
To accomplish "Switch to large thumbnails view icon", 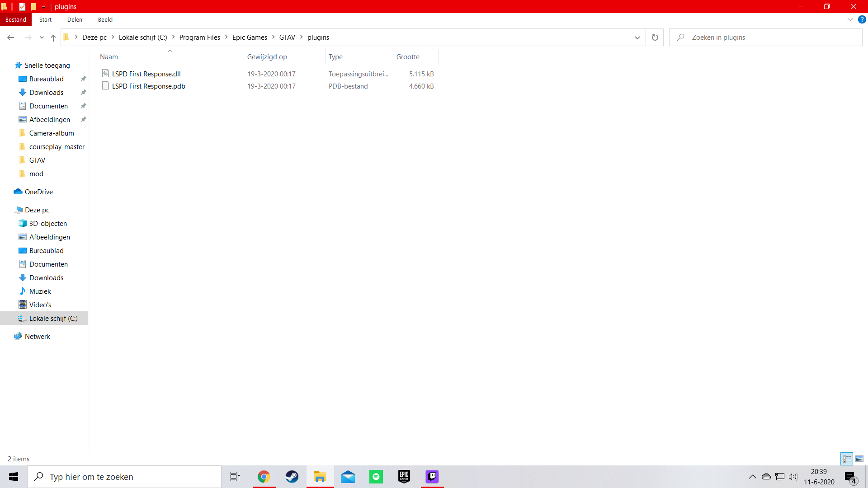I will [x=859, y=459].
